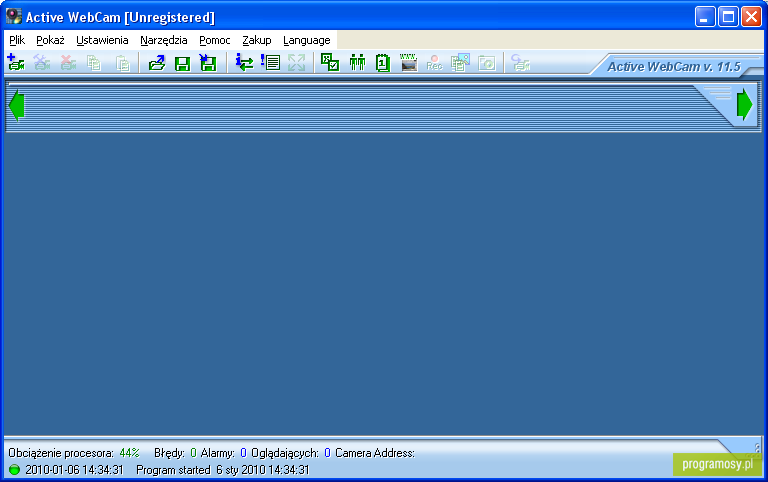Open the event log list icon
Image resolution: width=768 pixels, height=482 pixels.
[x=270, y=63]
